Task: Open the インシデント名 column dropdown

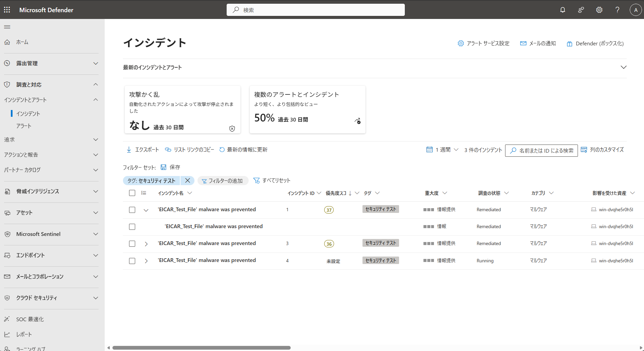Action: pyautogui.click(x=190, y=193)
